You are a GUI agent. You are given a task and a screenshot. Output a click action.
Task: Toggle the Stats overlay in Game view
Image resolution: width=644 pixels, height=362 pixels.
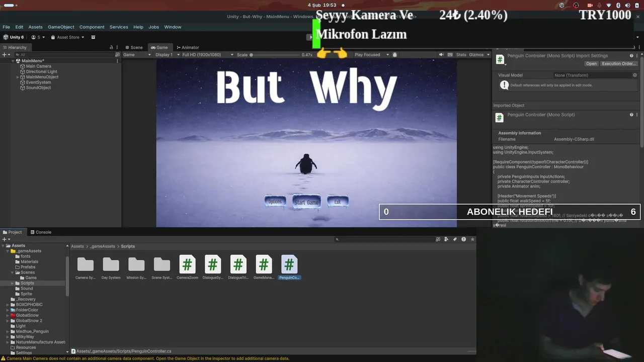(461, 55)
